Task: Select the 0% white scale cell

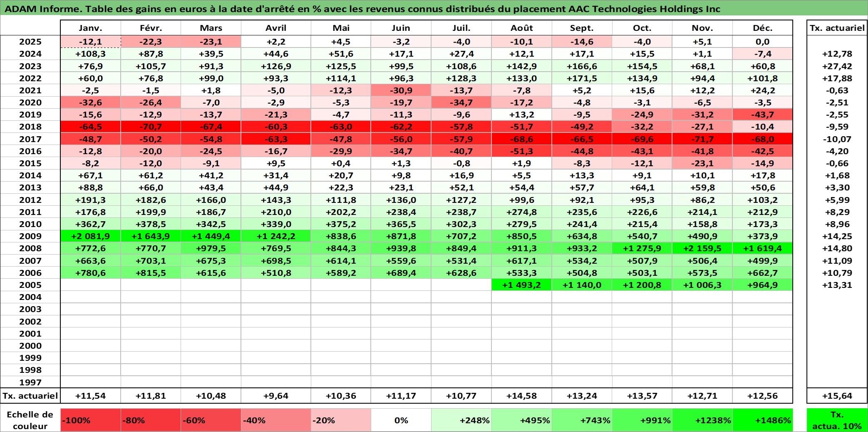Action: click(x=401, y=420)
